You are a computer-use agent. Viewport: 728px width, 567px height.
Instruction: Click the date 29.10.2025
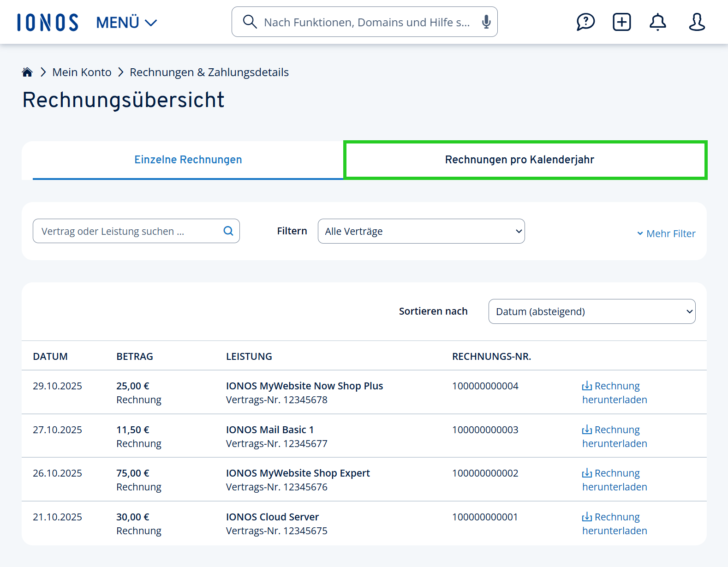pyautogui.click(x=57, y=386)
